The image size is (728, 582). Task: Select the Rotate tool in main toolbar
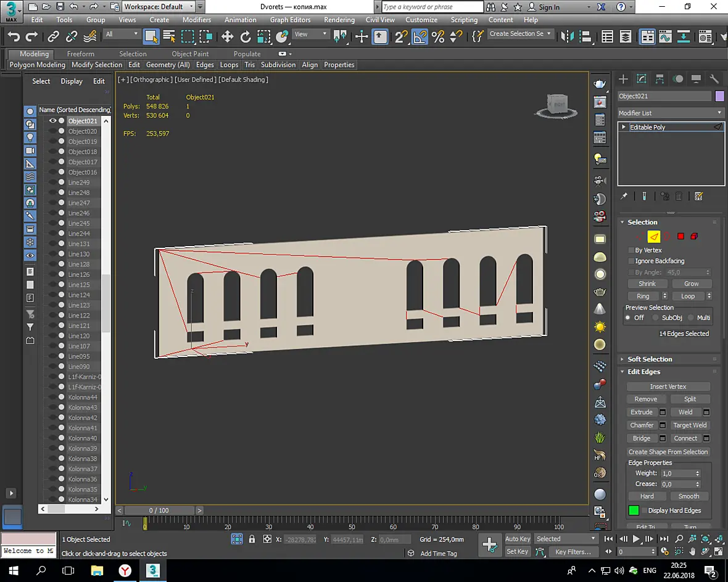(245, 36)
